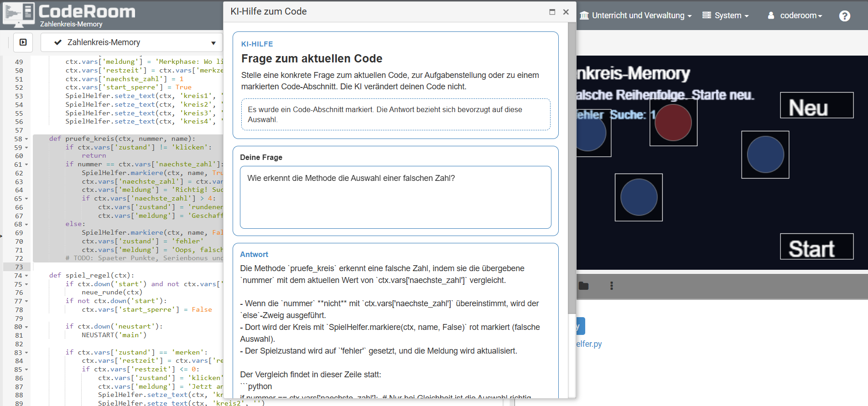Click the code-selection info notice box

click(x=395, y=114)
